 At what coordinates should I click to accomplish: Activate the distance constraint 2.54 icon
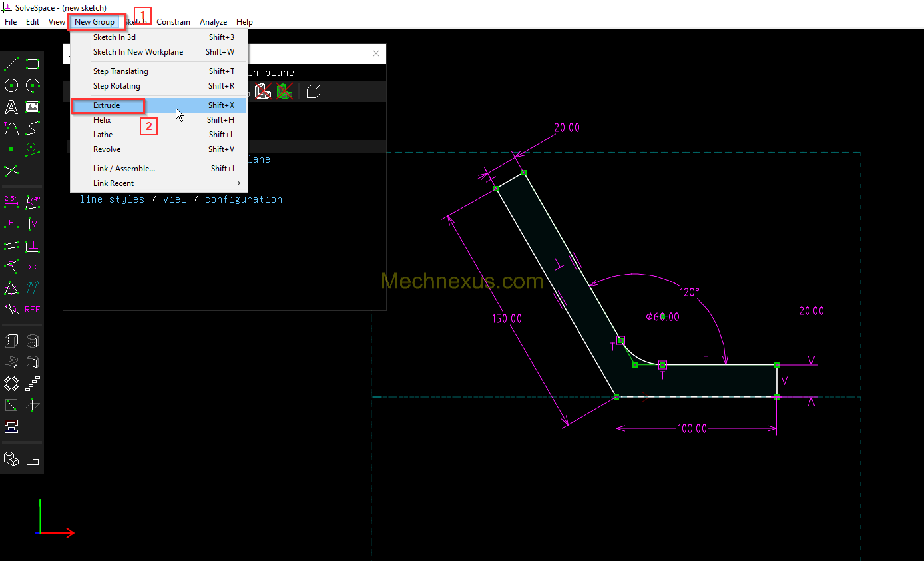(x=11, y=202)
